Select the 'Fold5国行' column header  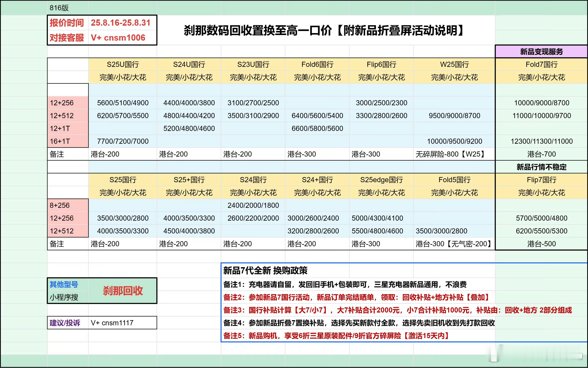(454, 180)
